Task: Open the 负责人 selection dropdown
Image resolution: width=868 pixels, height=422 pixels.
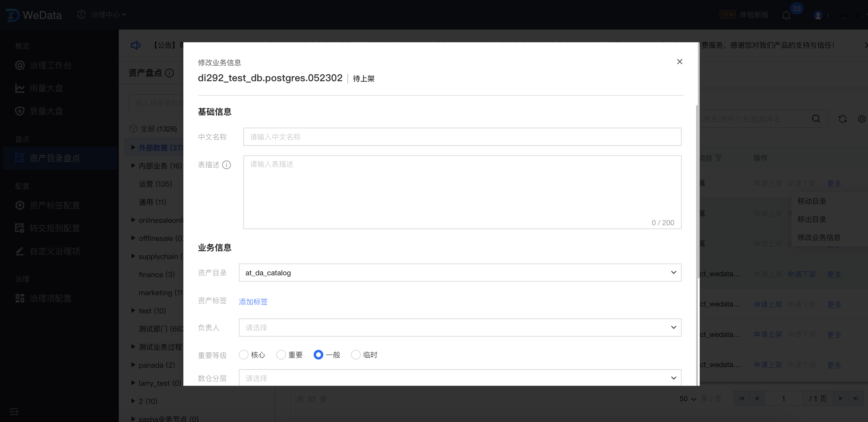Action: 460,327
